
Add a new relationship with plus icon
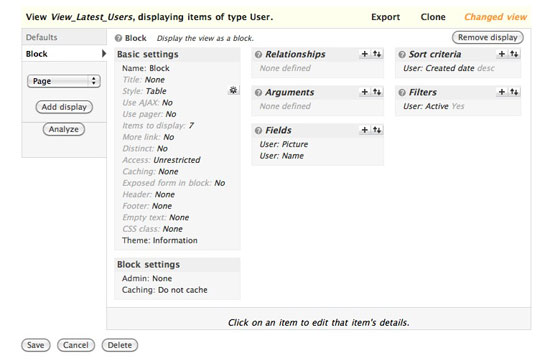click(x=364, y=54)
